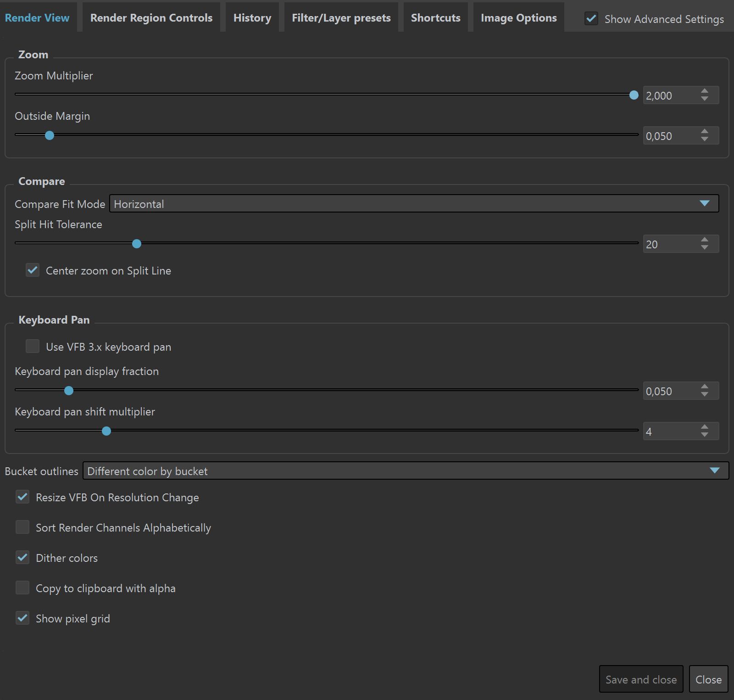Click the Keyboard pan display fraction slider handle
Screen dimensions: 734x700
69,391
